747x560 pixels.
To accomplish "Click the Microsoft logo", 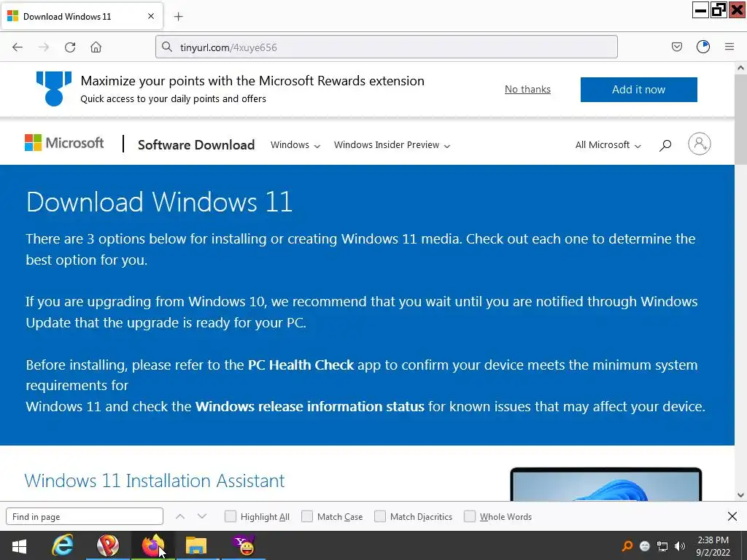I will click(x=64, y=143).
